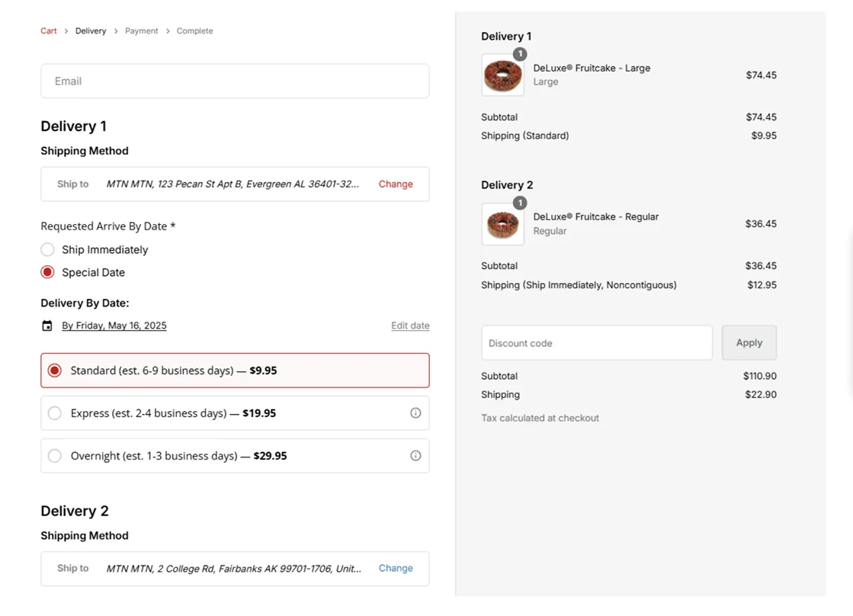Click the Requested Arrive By Date label
Viewport: 853px width, 616px height.
(107, 226)
